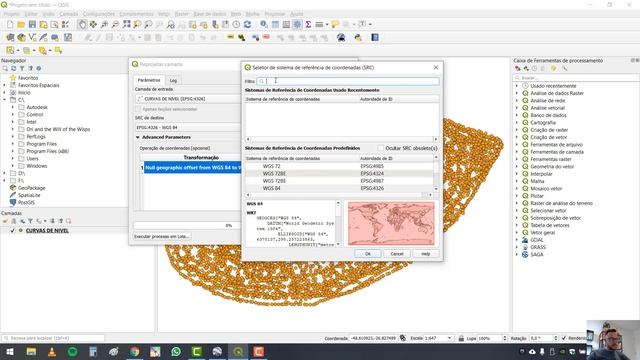Open Chrome from the taskbar
Image resolution: width=640 pixels, height=360 pixels.
(134, 351)
